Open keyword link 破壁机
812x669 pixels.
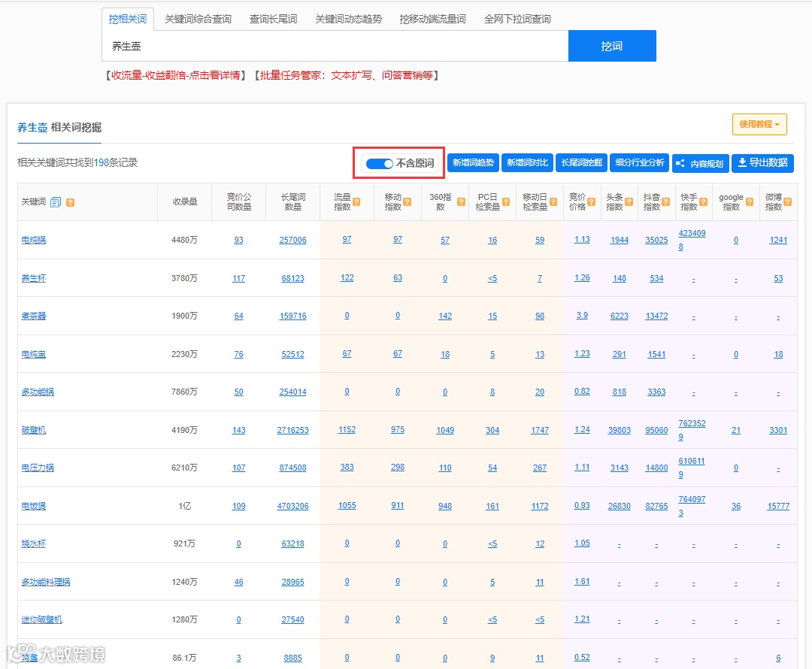[x=34, y=430]
